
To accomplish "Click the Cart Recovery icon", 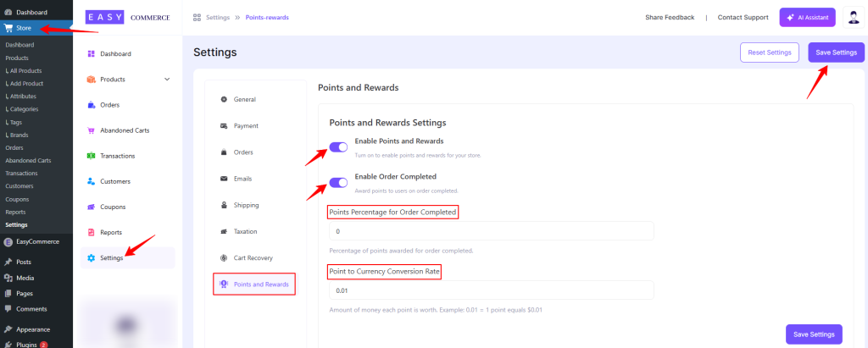I will (224, 257).
